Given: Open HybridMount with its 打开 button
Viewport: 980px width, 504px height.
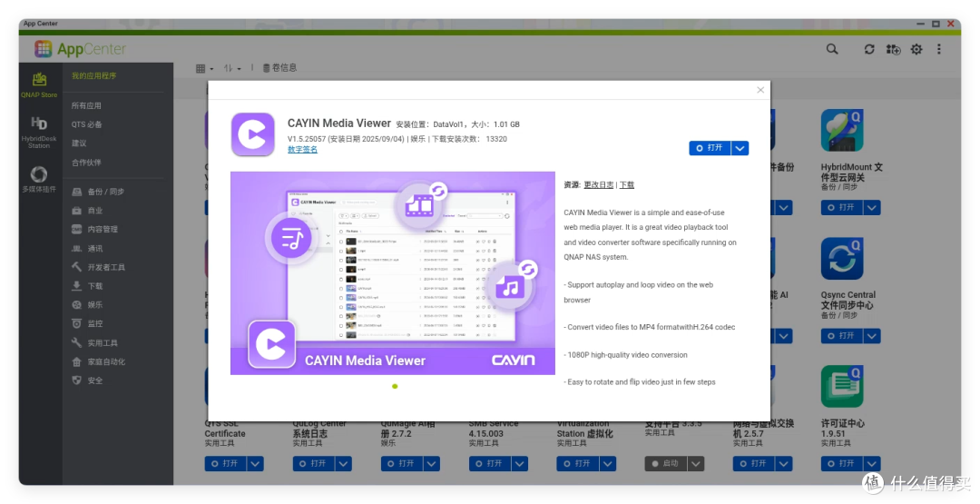Looking at the screenshot, I should pyautogui.click(x=842, y=207).
